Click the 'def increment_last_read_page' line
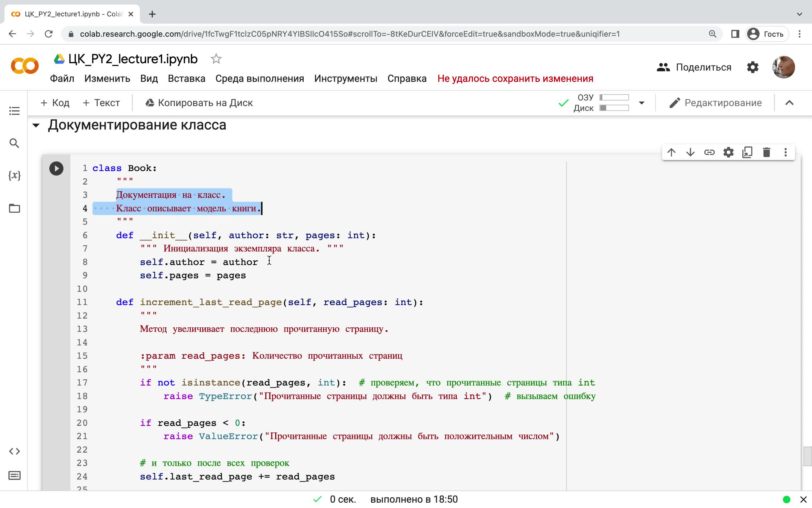The width and height of the screenshot is (812, 508). (270, 302)
